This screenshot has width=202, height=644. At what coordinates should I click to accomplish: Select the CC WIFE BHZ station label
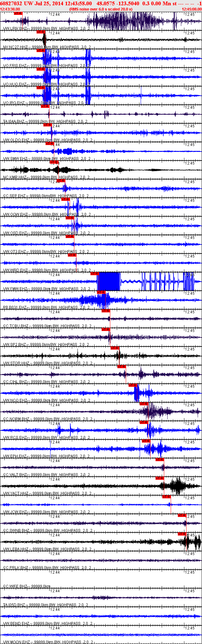(15, 586)
